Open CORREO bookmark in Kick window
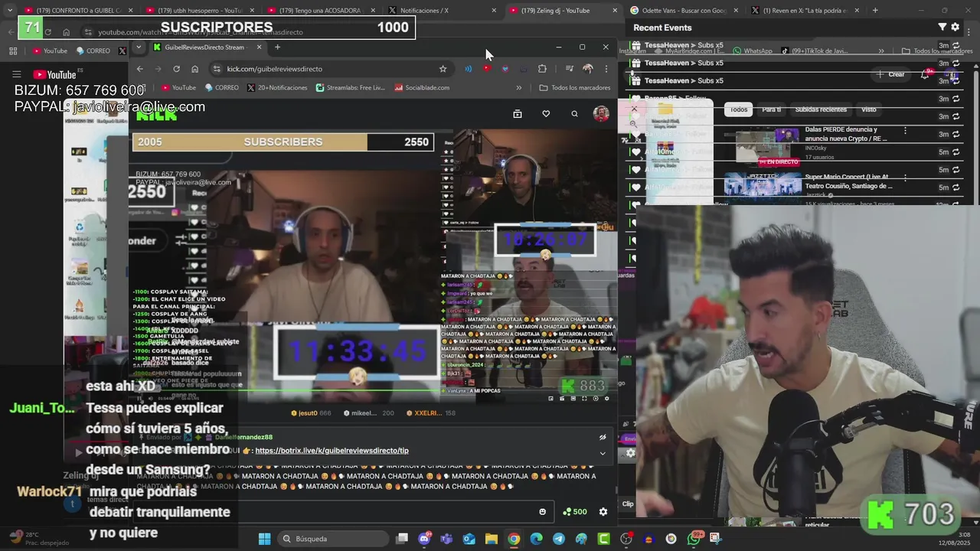Screen dimensions: 980x551 pos(221,88)
